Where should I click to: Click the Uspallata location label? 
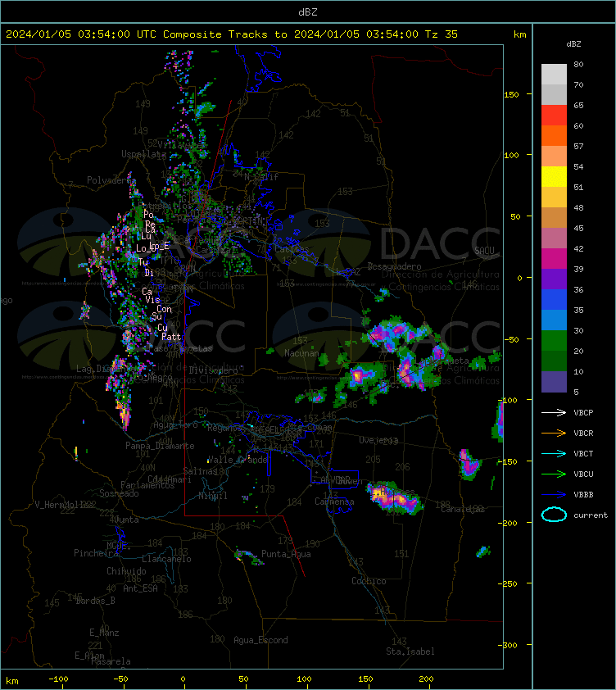pos(143,154)
